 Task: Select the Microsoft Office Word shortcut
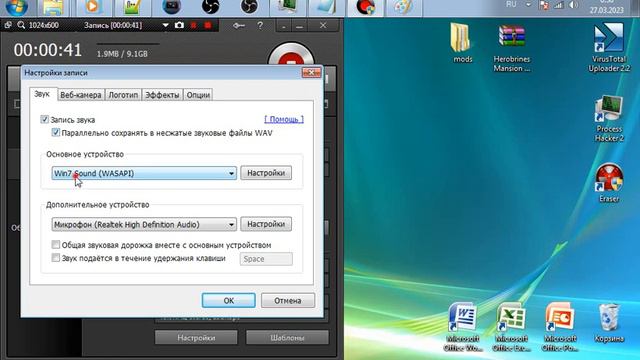point(462,327)
